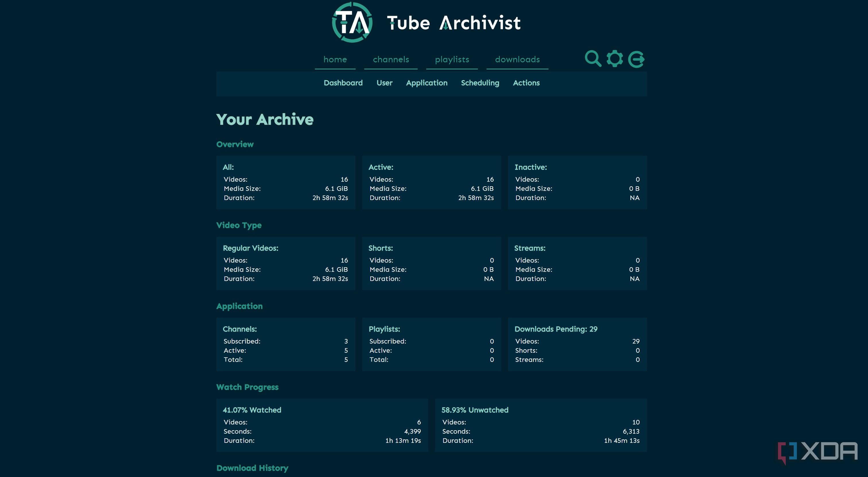Screen dimensions: 868x477
Task: Click the 6.1 GiB value in All card
Action: [336, 189]
